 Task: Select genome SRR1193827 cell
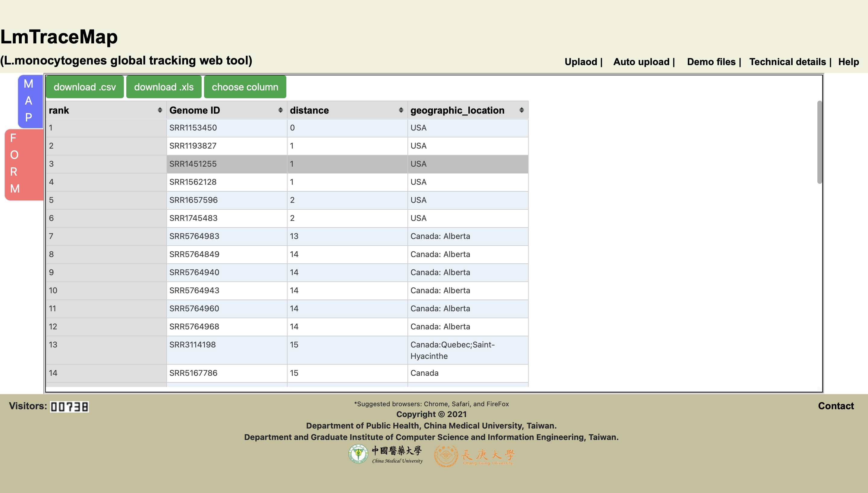coord(226,146)
